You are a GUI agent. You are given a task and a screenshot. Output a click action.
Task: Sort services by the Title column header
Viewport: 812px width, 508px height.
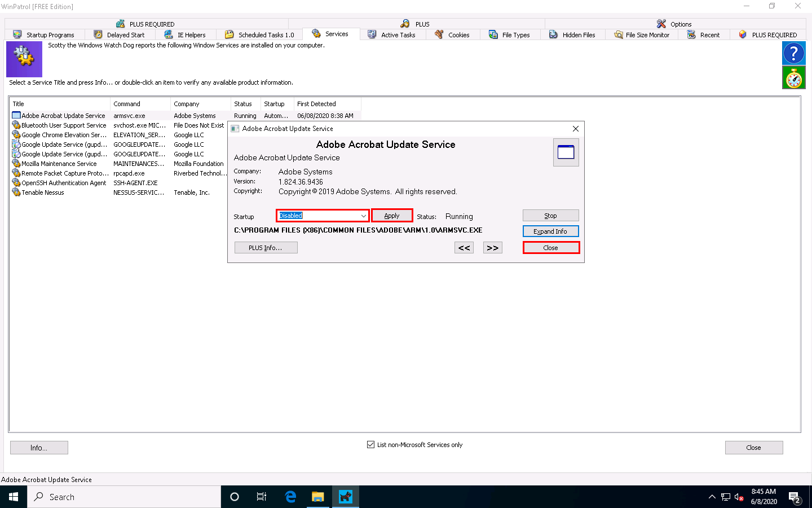[60, 104]
